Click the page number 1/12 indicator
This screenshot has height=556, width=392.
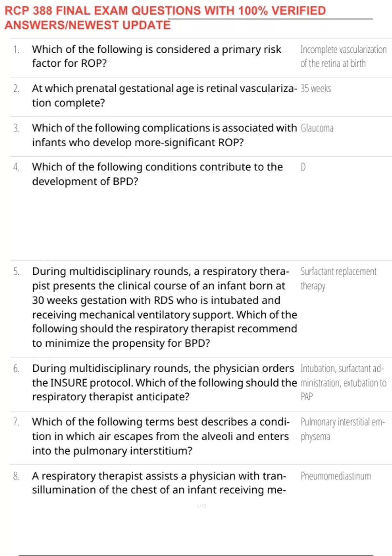tap(202, 506)
